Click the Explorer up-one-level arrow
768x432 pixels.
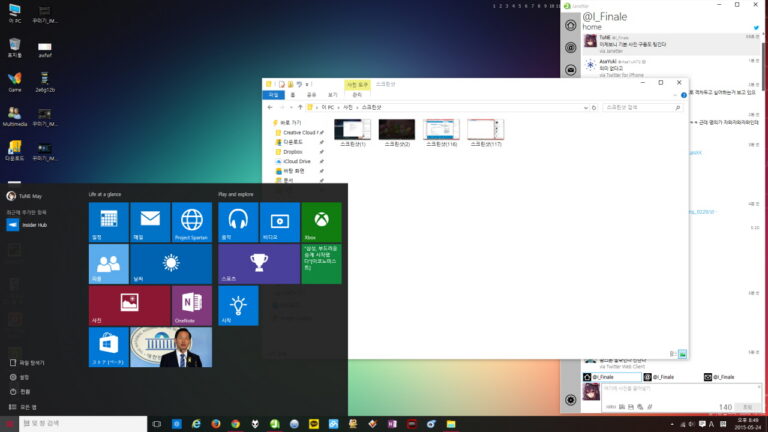click(300, 107)
